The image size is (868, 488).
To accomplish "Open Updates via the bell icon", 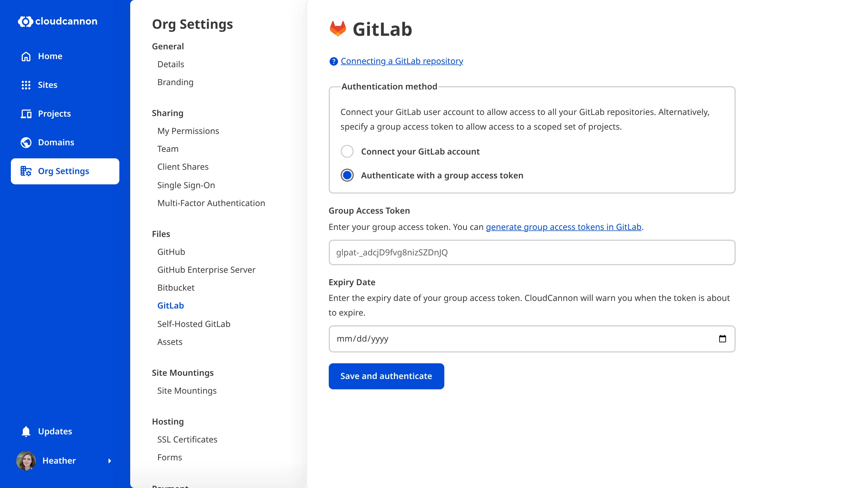I will pyautogui.click(x=26, y=431).
